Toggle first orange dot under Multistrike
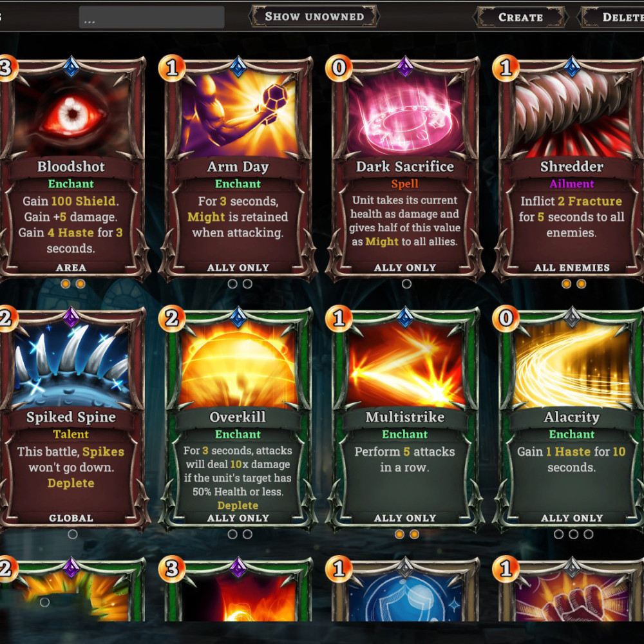Image resolution: width=644 pixels, height=644 pixels. tap(399, 534)
